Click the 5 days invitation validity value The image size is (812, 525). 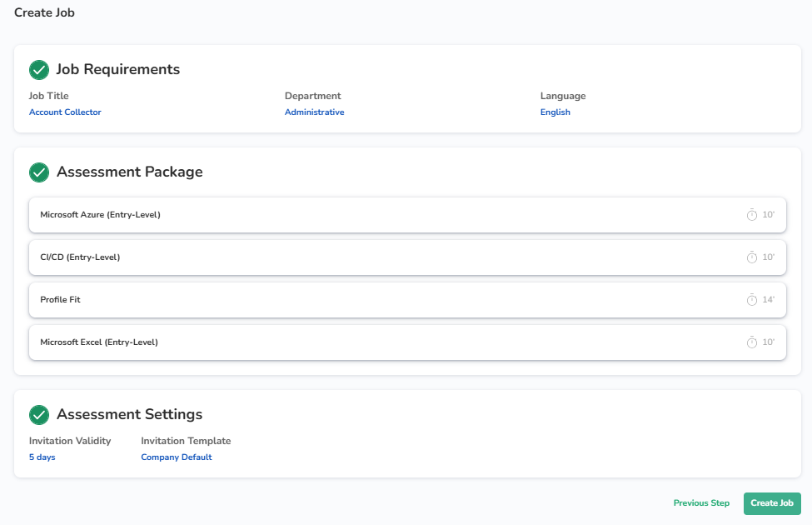42,457
